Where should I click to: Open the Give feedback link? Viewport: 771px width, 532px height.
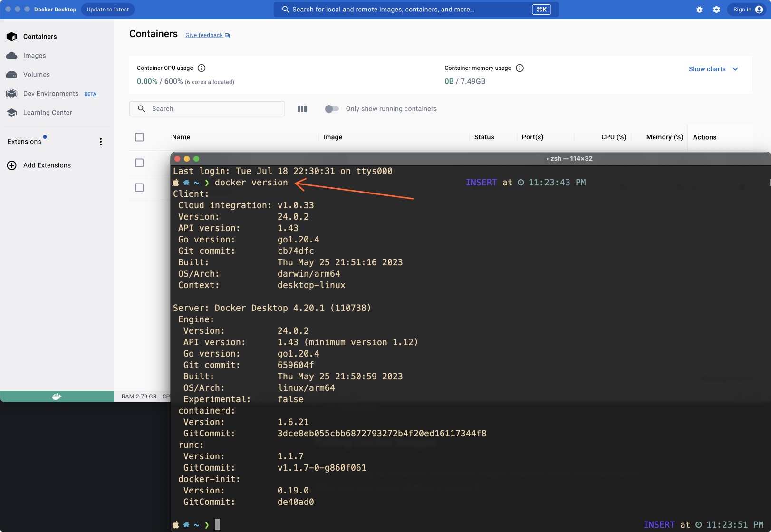(x=204, y=35)
